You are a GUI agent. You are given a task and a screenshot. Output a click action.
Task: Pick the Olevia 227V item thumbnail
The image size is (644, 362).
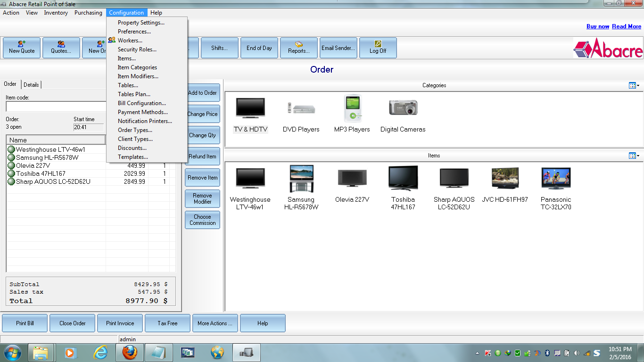(352, 186)
